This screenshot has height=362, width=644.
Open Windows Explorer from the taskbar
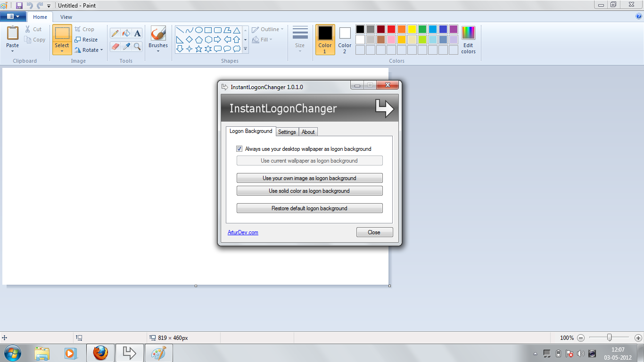click(42, 353)
